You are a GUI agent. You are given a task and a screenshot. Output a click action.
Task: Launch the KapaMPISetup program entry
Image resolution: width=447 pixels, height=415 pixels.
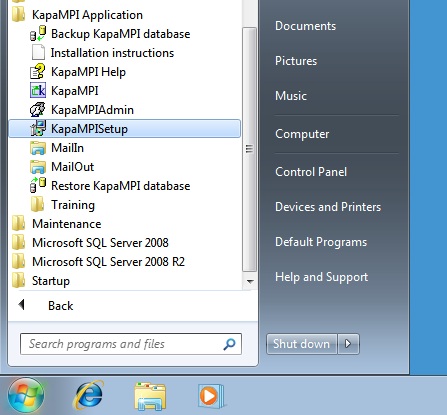[x=124, y=129]
